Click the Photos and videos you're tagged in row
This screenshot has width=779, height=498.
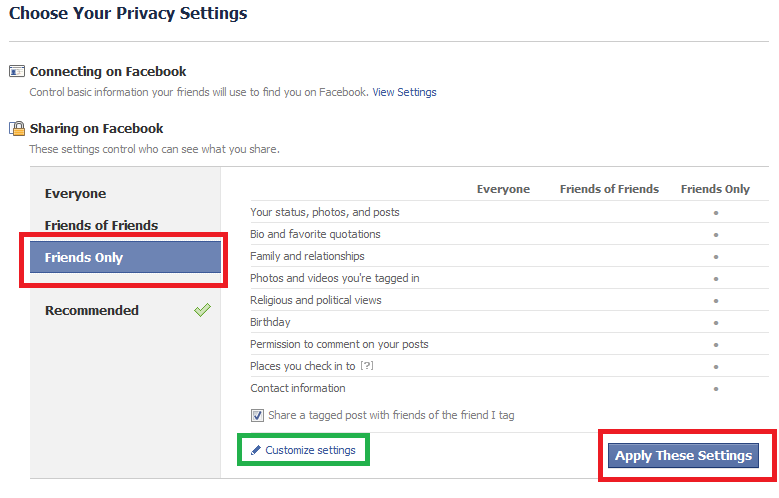[x=509, y=278]
